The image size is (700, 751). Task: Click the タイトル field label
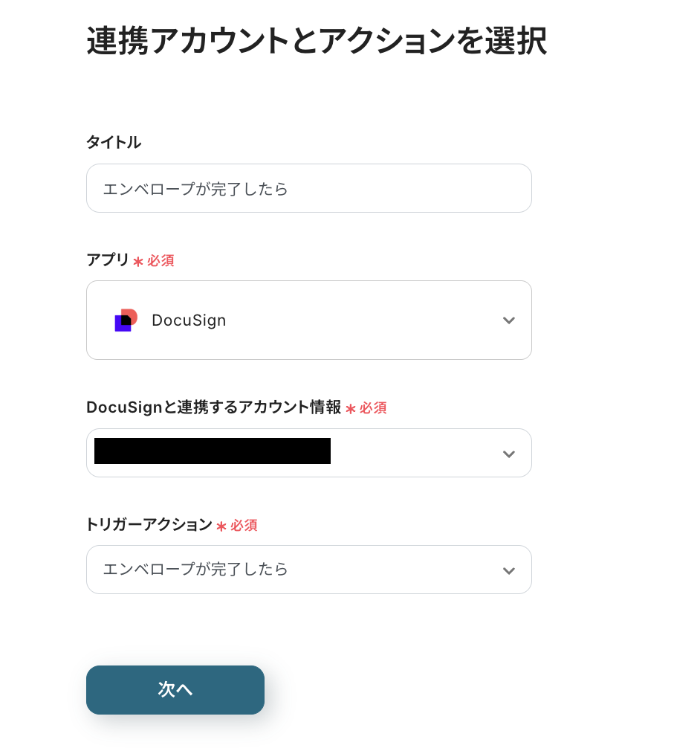click(114, 142)
